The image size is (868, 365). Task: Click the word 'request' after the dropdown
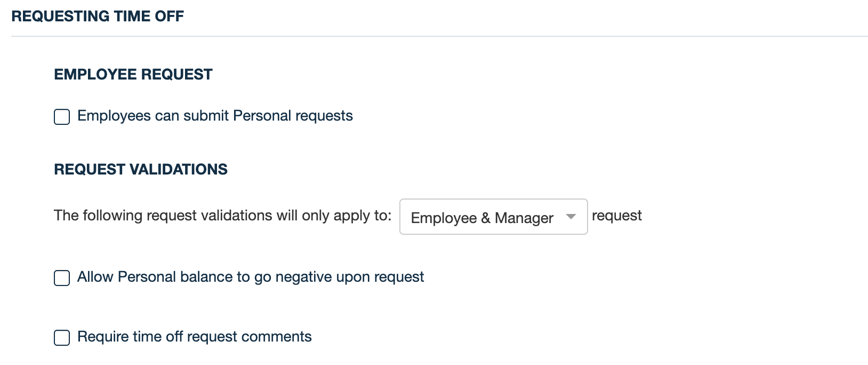pyautogui.click(x=617, y=216)
